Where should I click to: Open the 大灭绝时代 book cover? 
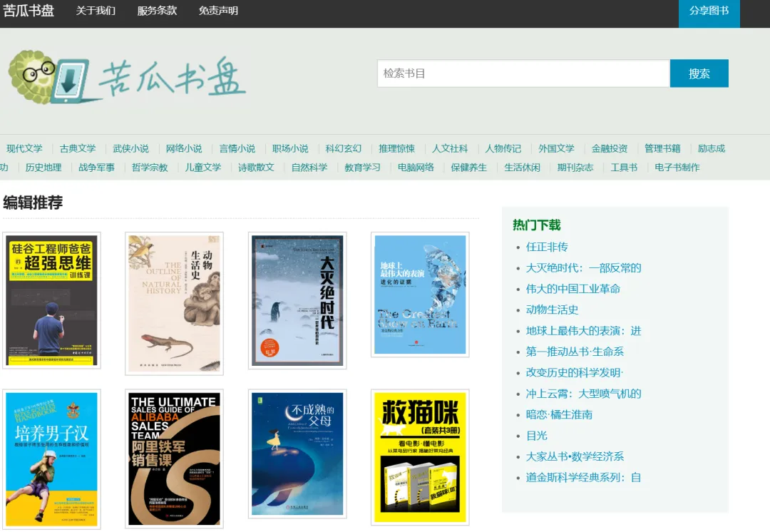297,301
